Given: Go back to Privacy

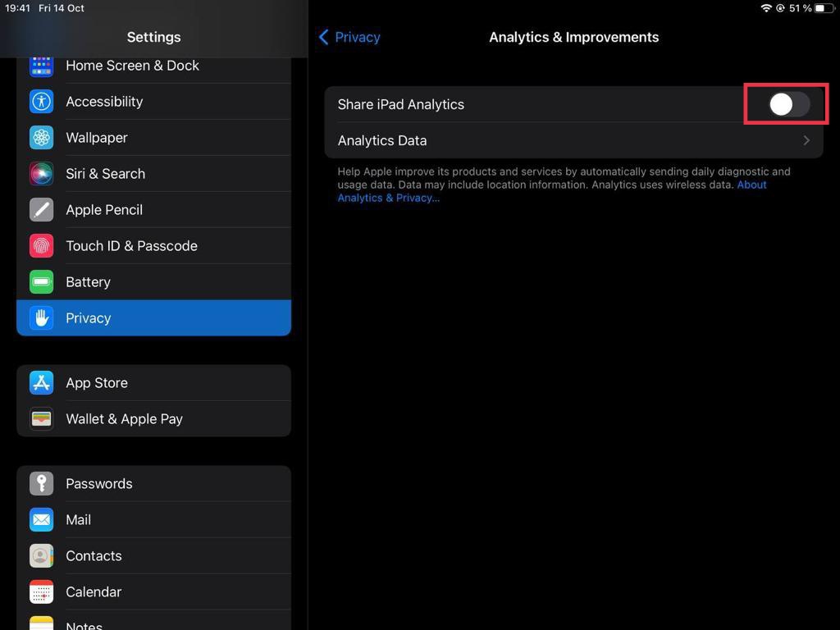Looking at the screenshot, I should click(349, 37).
